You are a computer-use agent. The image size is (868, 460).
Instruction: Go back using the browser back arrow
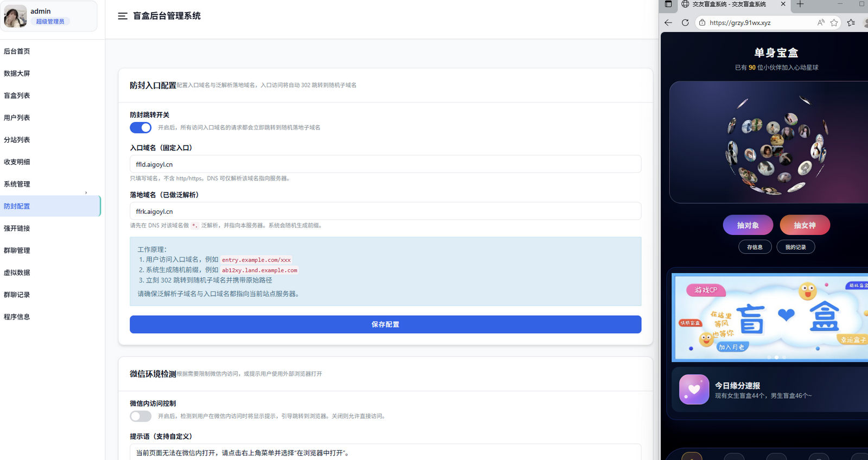click(x=668, y=23)
